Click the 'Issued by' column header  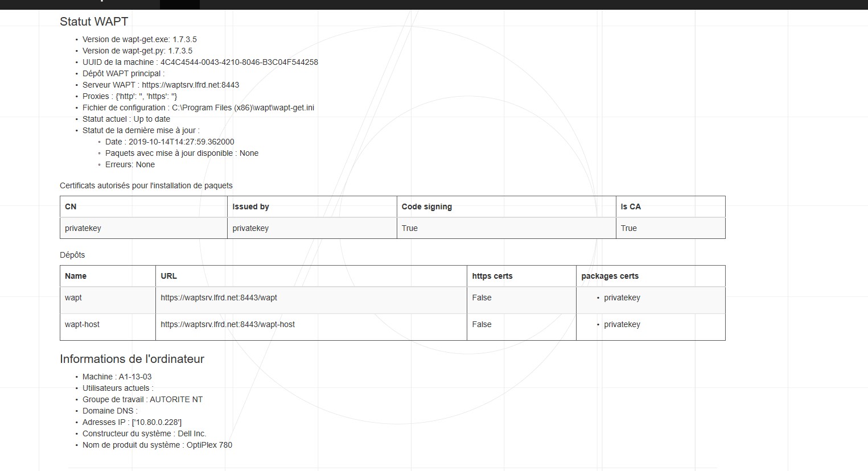(250, 206)
